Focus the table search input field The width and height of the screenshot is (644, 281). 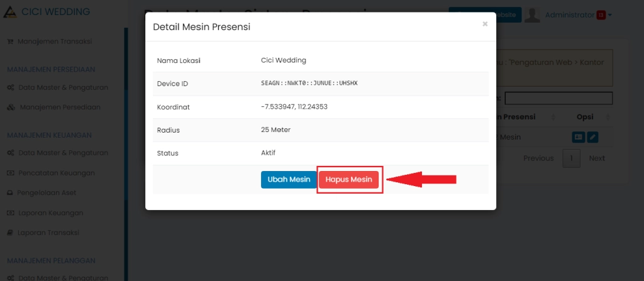pos(558,98)
